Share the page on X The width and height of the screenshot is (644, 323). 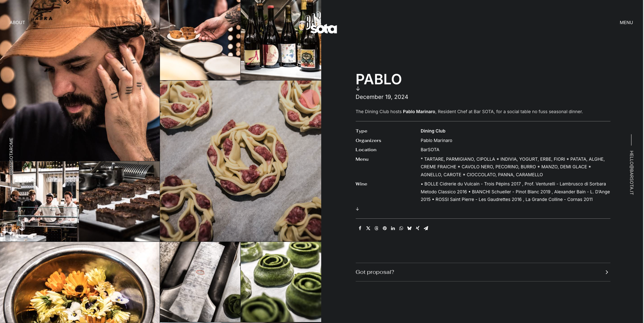tap(368, 228)
